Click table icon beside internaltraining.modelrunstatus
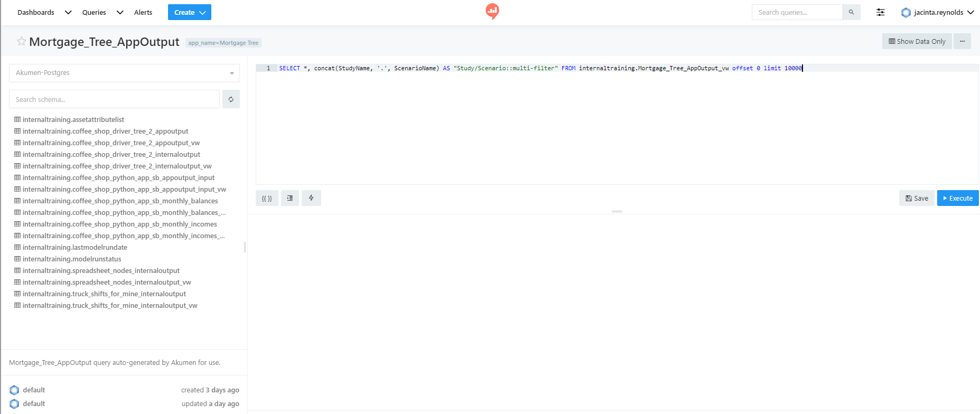 pyautogui.click(x=17, y=259)
